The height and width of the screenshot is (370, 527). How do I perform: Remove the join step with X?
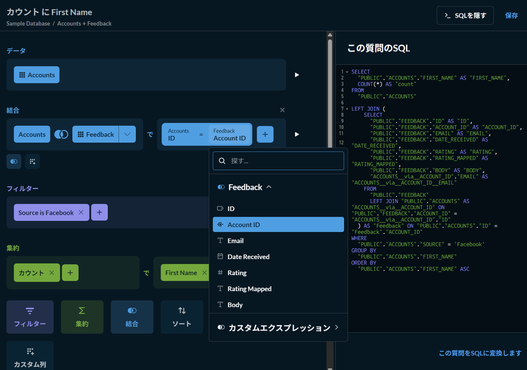click(x=282, y=110)
